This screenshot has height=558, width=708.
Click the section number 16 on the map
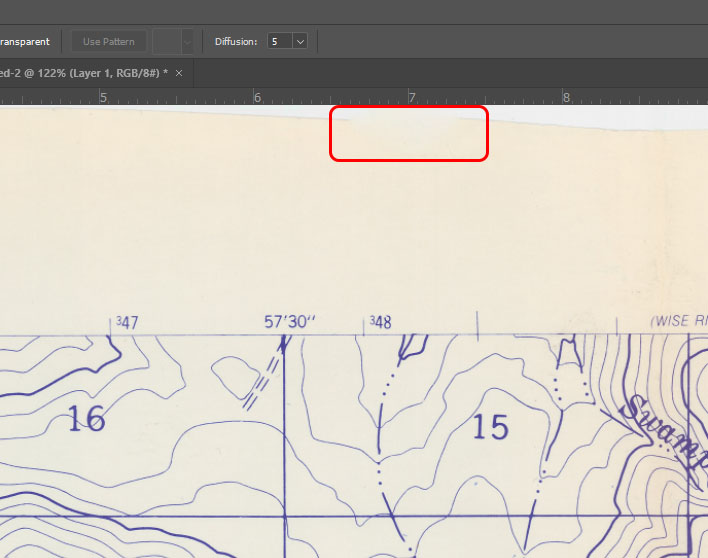coord(86,419)
